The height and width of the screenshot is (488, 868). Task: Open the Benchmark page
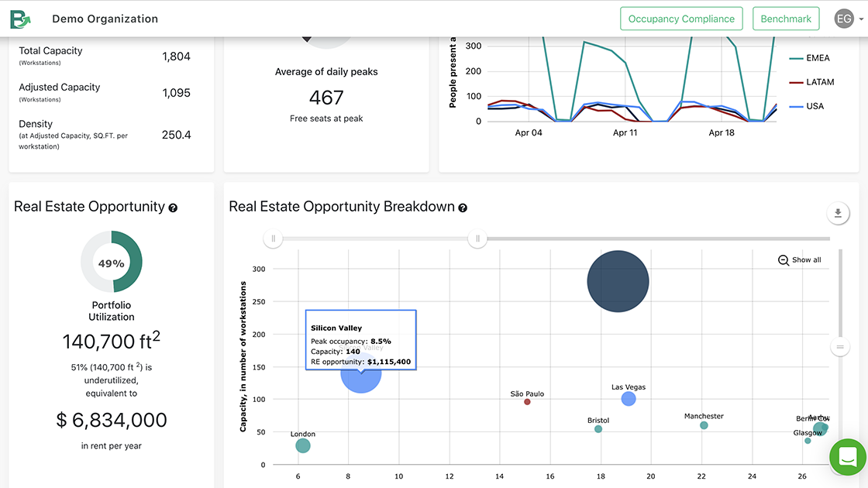coord(785,19)
